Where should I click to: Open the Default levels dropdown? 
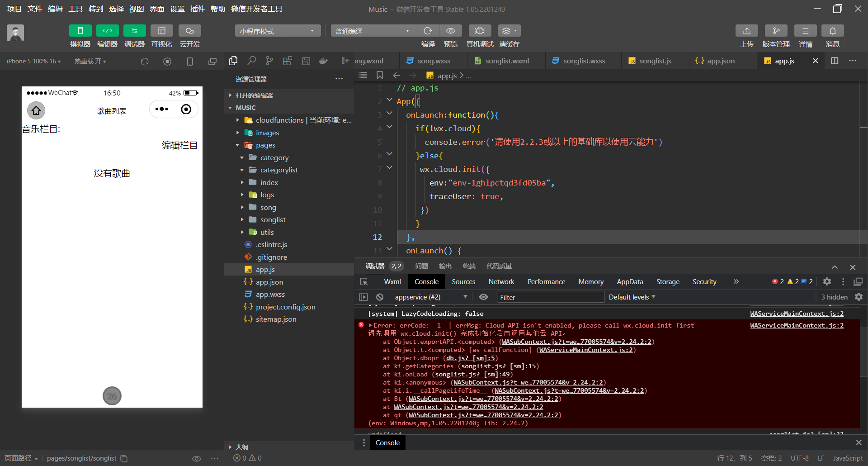(632, 297)
